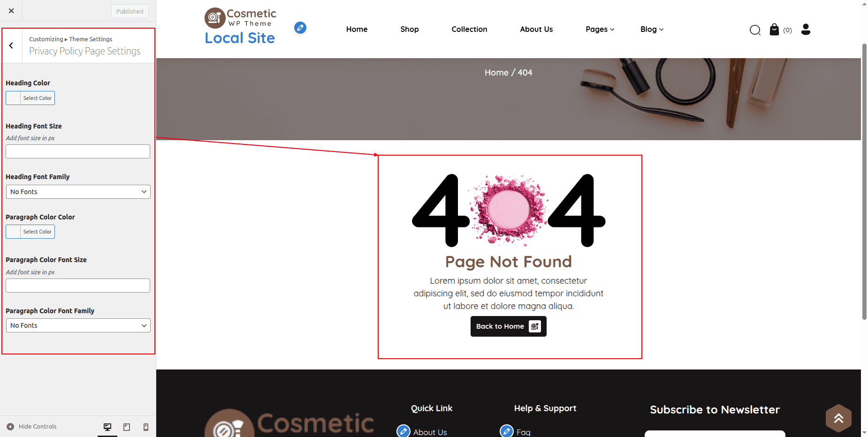Screen dimensions: 868x437
Task: Open the Shop menu item
Action: point(409,29)
